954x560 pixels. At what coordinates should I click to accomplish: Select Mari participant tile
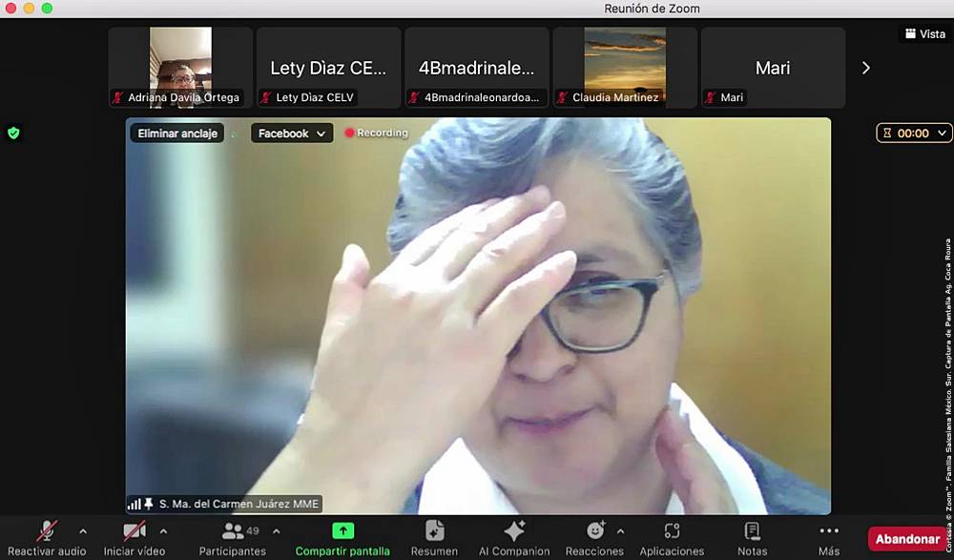pyautogui.click(x=774, y=68)
